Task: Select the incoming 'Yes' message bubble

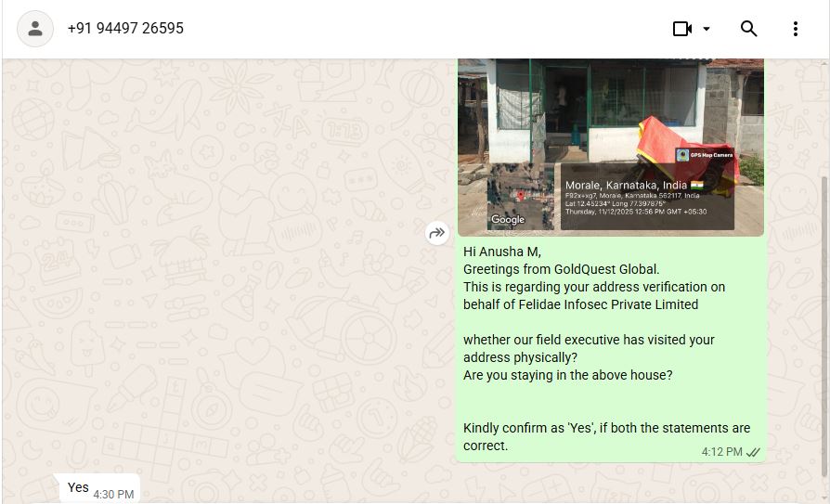Action: click(x=98, y=487)
